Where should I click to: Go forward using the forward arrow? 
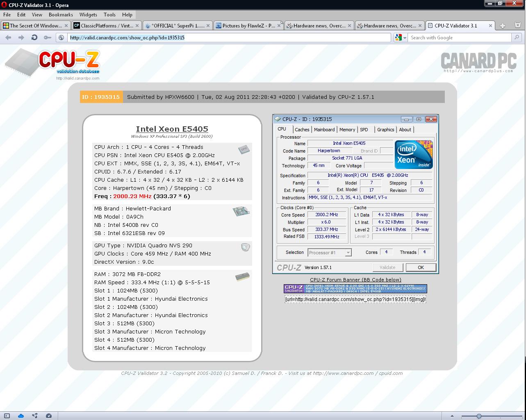coord(21,37)
